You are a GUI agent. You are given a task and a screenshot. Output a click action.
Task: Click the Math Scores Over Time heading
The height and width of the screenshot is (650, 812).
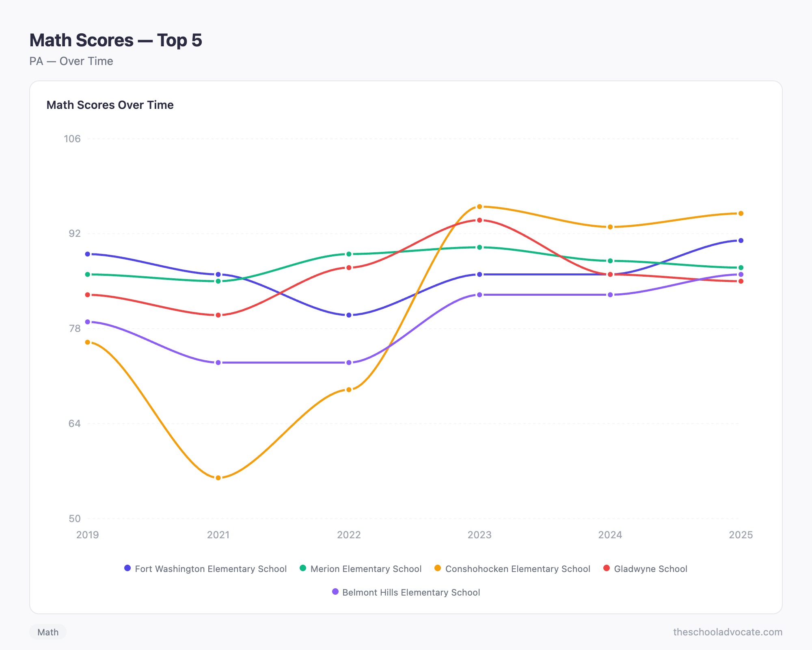pos(110,105)
